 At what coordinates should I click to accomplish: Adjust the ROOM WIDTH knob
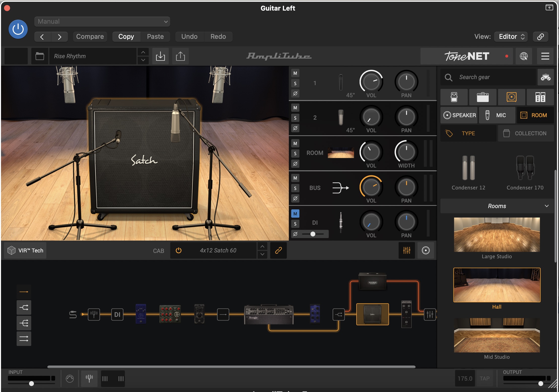tap(406, 152)
